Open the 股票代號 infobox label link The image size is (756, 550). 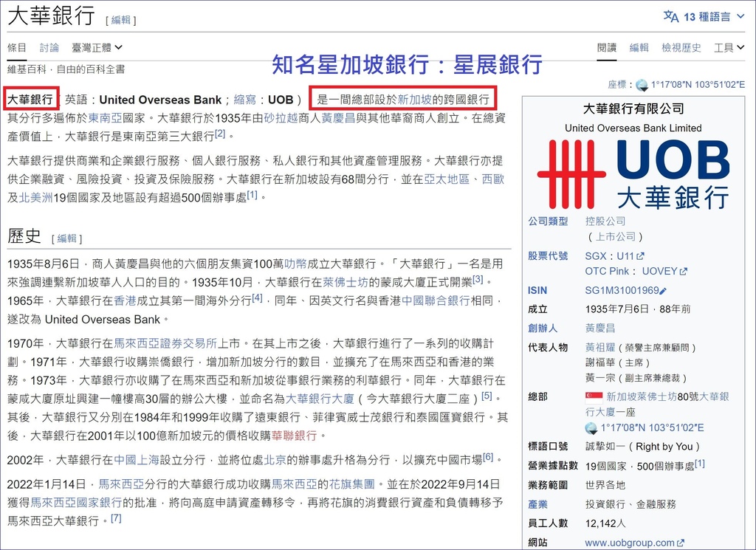click(x=549, y=256)
